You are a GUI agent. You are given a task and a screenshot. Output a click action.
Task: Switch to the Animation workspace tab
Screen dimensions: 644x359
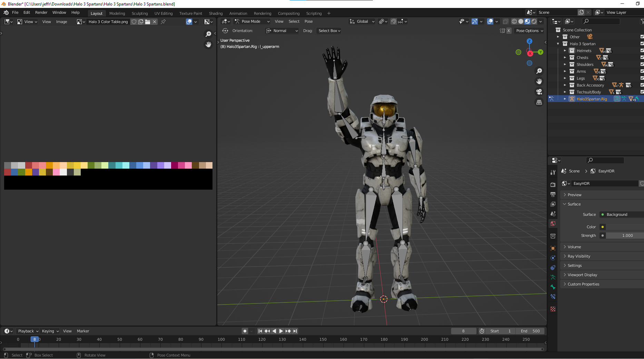click(x=238, y=13)
